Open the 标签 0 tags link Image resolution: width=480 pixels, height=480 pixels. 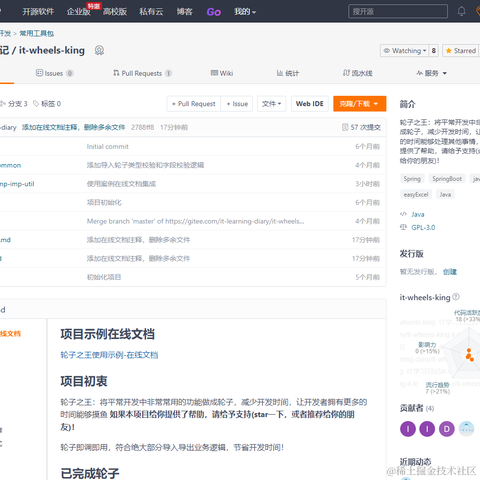pos(47,104)
